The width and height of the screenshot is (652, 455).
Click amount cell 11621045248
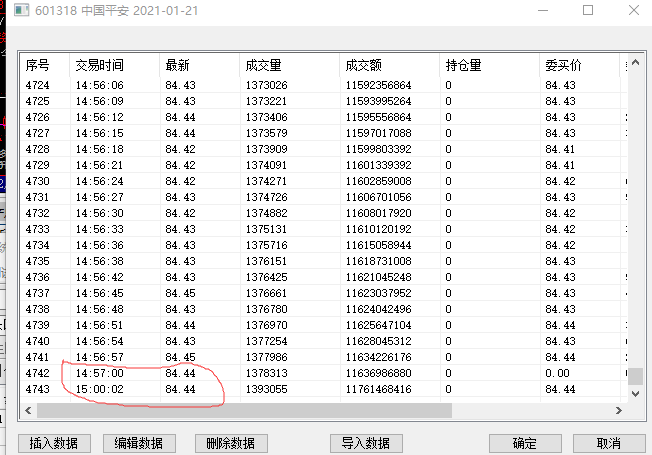pyautogui.click(x=378, y=277)
